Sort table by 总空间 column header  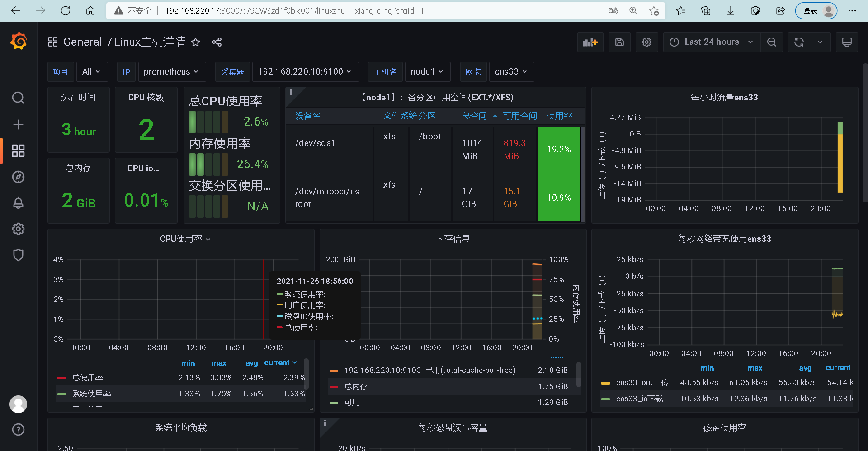click(474, 116)
